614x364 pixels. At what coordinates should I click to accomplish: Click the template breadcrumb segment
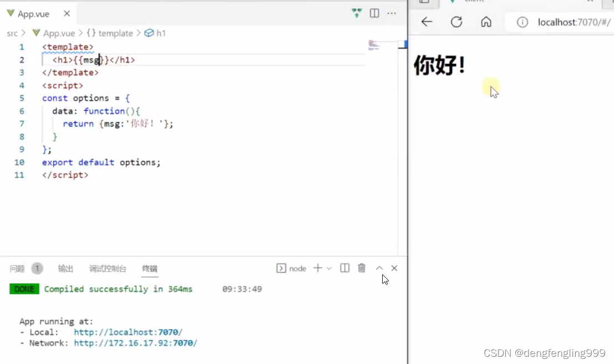pyautogui.click(x=115, y=33)
